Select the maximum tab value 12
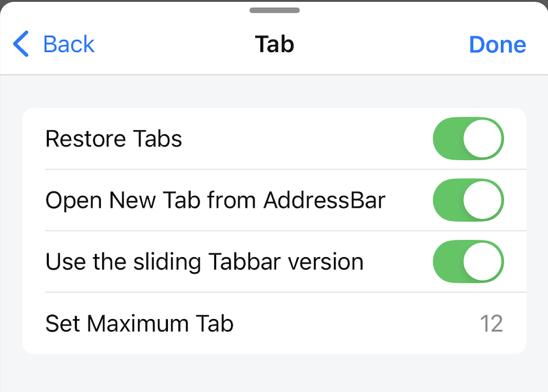This screenshot has width=548, height=392. coord(491,323)
